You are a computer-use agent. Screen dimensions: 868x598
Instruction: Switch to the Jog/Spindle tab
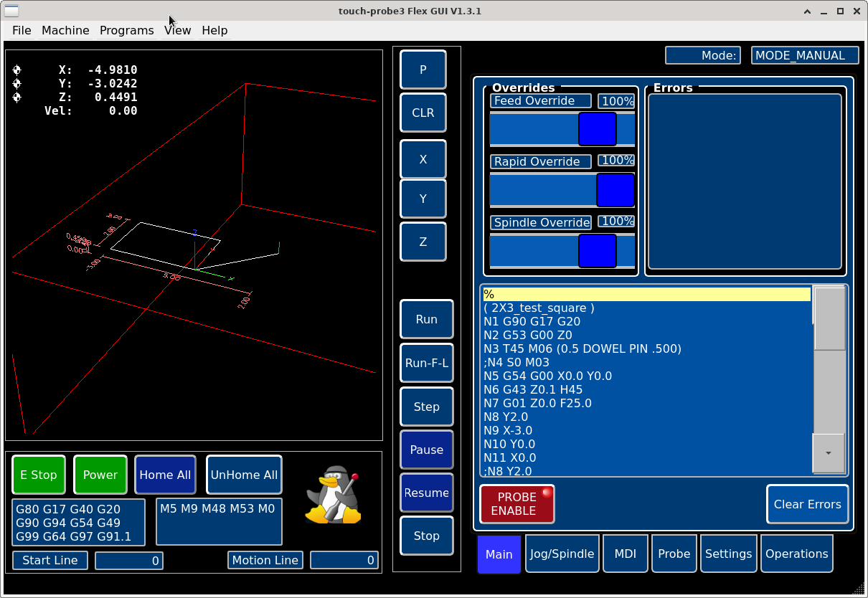(562, 554)
